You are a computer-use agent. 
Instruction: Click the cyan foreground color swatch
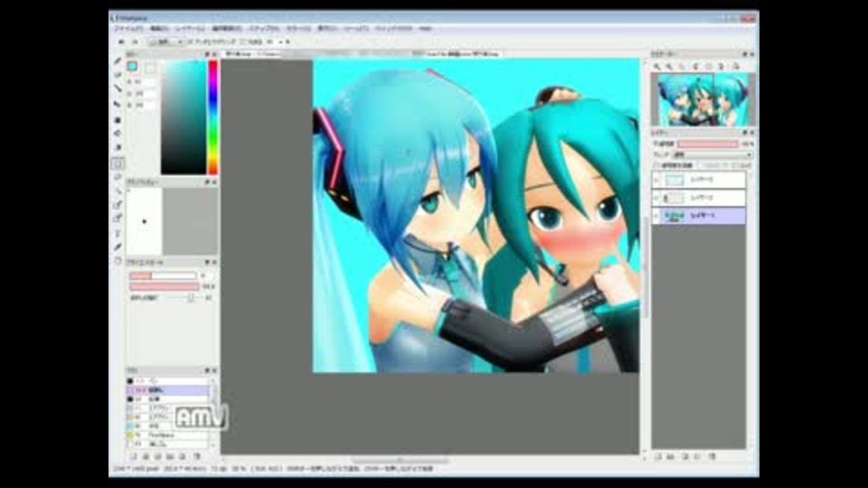(132, 66)
